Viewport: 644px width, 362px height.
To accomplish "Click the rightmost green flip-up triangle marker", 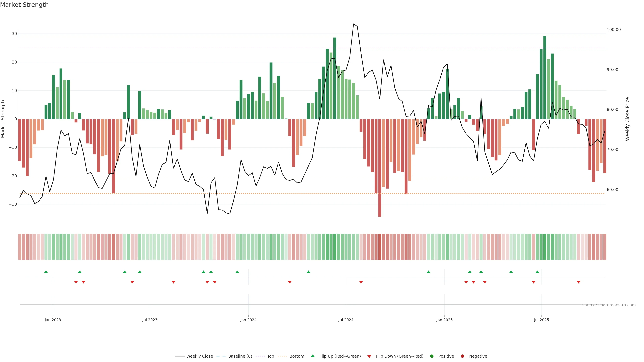I will tap(537, 272).
